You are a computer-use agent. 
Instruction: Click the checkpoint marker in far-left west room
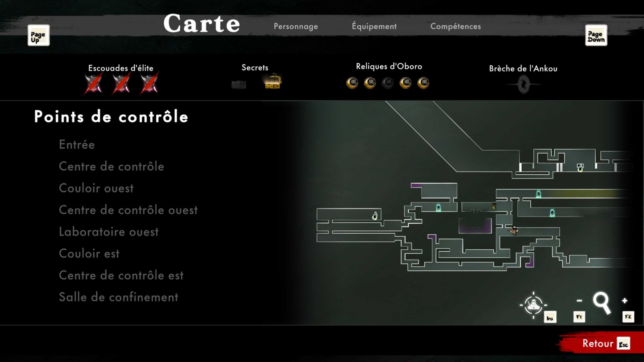point(375,216)
